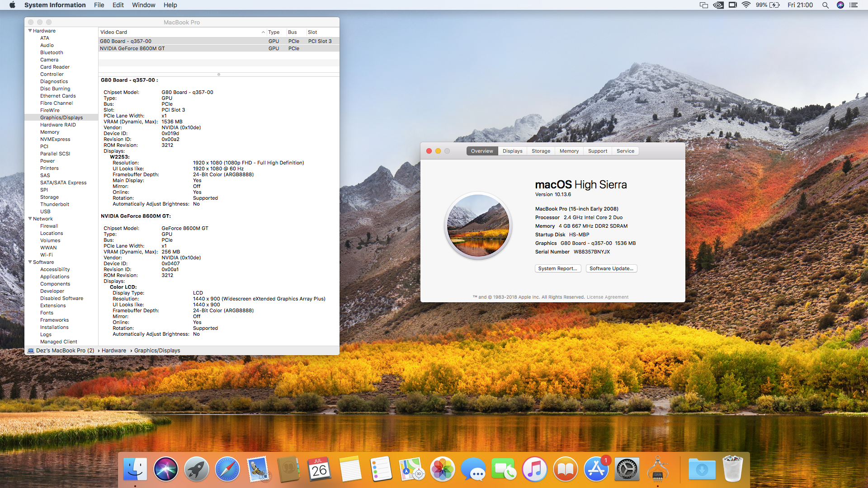Click the Slot column header
Image resolution: width=868 pixels, height=488 pixels.
(x=322, y=32)
